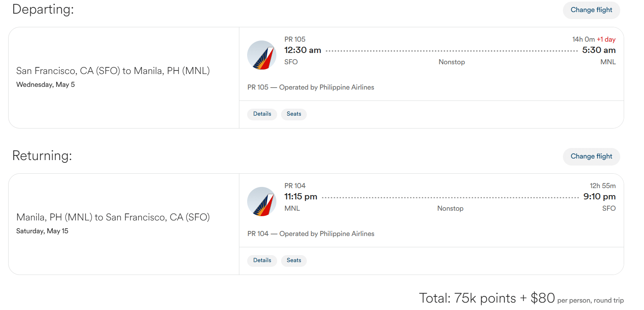This screenshot has height=310, width=644.
Task: Click the PR 104 Operated by Philippine Airlines text
Action: click(x=311, y=234)
